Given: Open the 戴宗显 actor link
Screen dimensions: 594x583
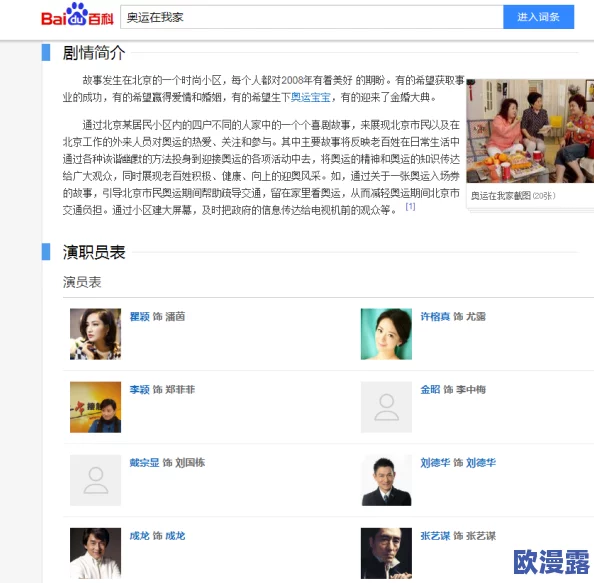Looking at the screenshot, I should 144,463.
